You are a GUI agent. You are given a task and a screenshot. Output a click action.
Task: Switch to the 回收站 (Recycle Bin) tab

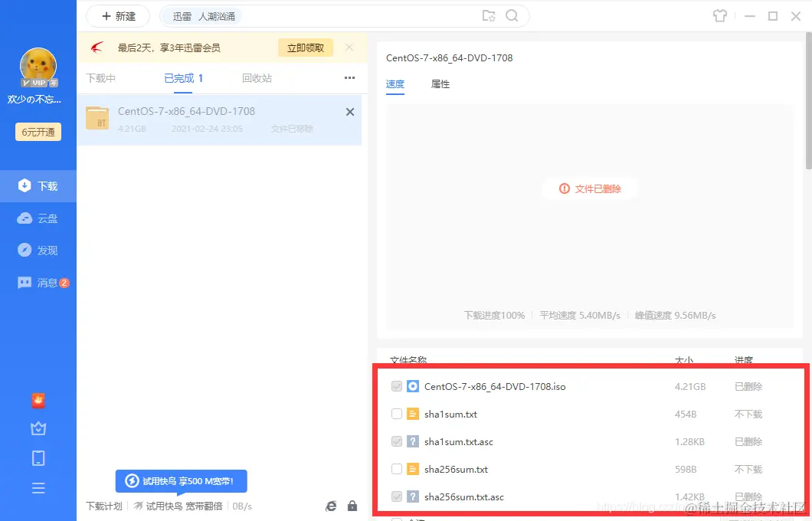256,78
